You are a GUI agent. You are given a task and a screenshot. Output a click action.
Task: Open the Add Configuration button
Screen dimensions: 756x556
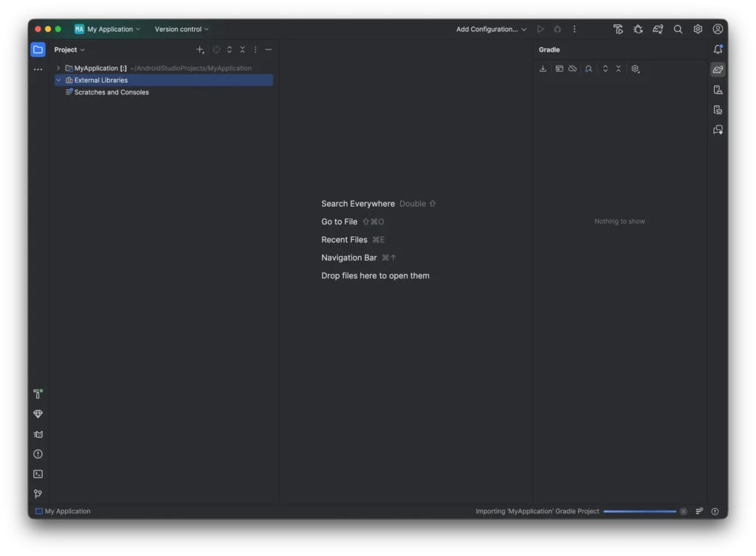click(487, 29)
